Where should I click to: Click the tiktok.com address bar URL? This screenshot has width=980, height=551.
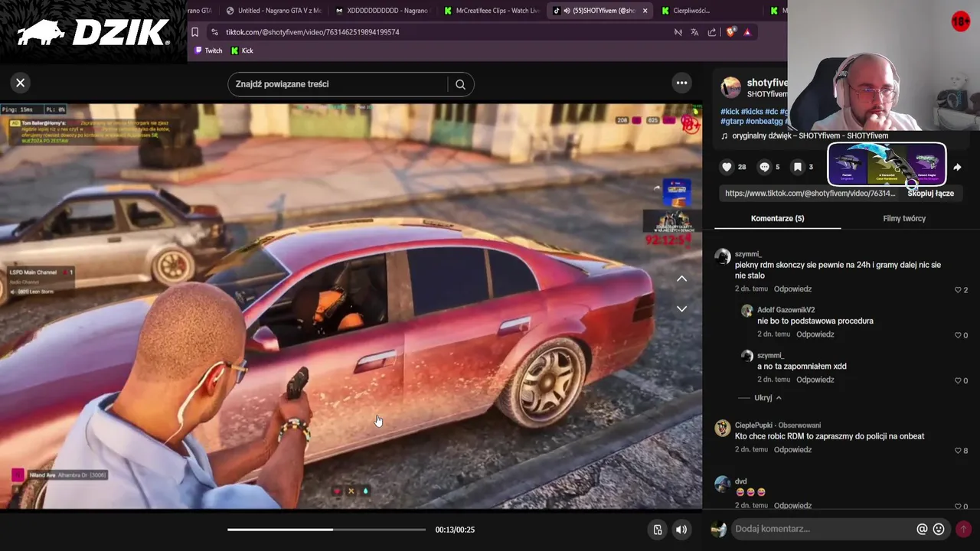pos(312,32)
